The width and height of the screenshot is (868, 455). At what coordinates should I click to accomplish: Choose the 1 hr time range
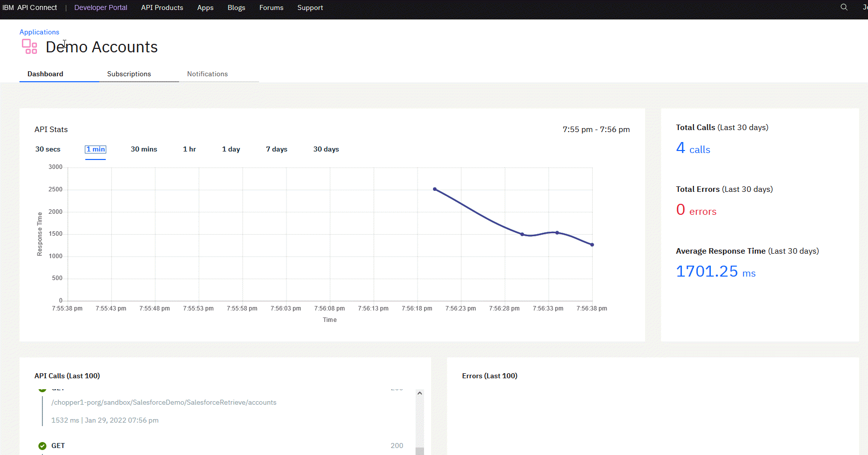tap(189, 149)
